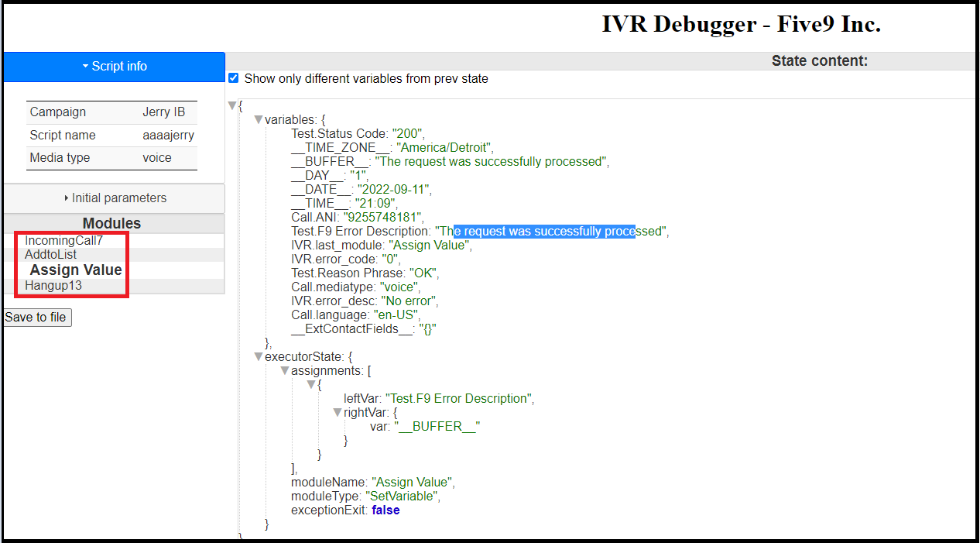Click the Test.Status Code "200" line

tap(358, 134)
